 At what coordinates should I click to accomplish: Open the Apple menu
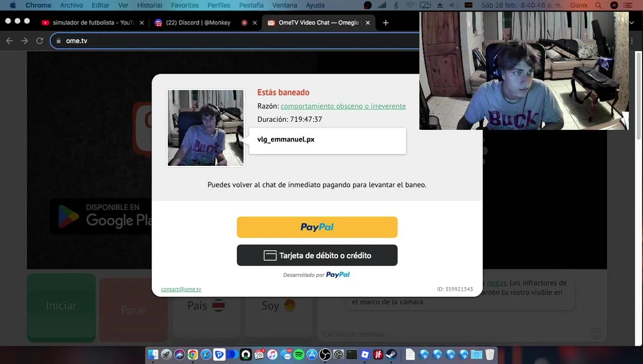pos(13,5)
